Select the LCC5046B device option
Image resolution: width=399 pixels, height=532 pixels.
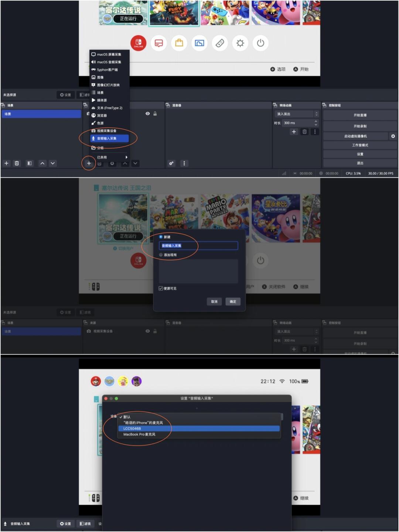pyautogui.click(x=199, y=428)
